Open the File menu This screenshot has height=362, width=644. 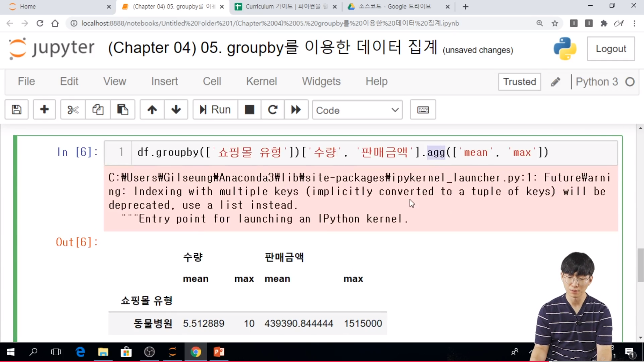tap(26, 81)
